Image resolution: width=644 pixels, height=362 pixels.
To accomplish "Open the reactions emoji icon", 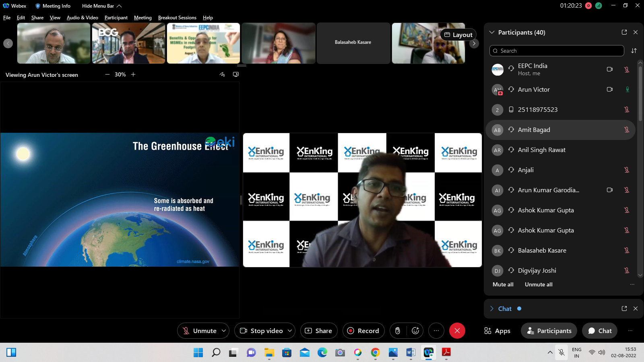I will pos(415,331).
